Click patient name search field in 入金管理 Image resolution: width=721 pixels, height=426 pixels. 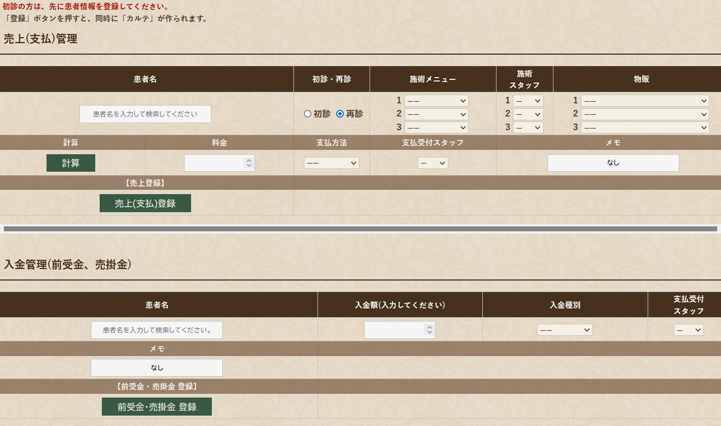coord(157,330)
